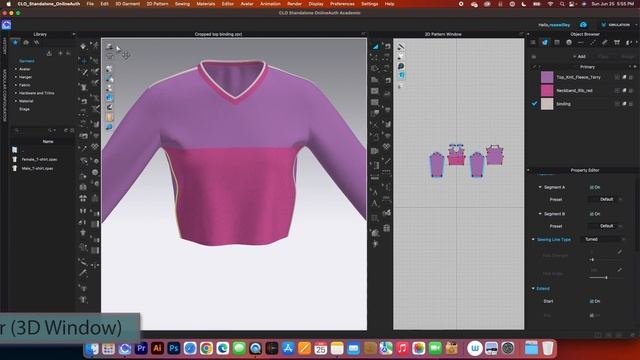
Task: Expand the Avatar library folder
Action: (16, 69)
